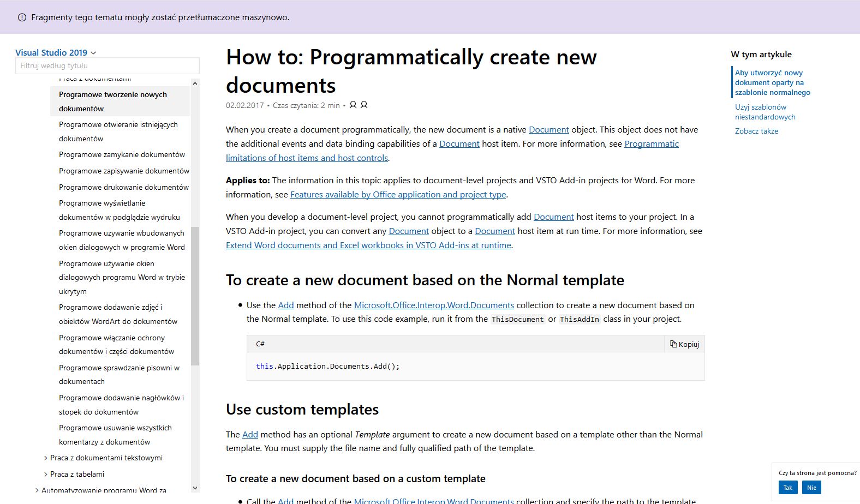
Task: Open Programowe włączanie ochrony dokumentów
Action: 116,345
